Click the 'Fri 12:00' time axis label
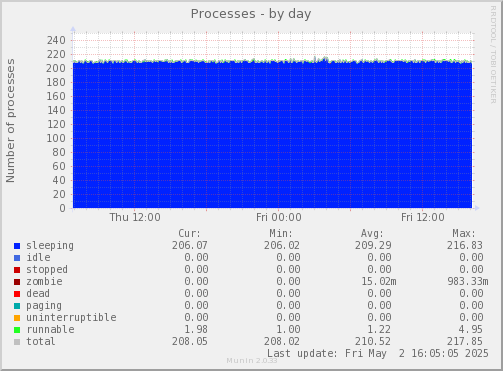This screenshot has height=371, width=503. (423, 217)
